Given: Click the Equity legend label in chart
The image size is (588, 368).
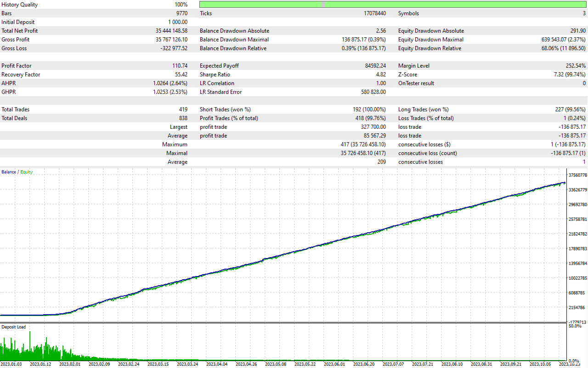Looking at the screenshot, I should tap(26, 172).
